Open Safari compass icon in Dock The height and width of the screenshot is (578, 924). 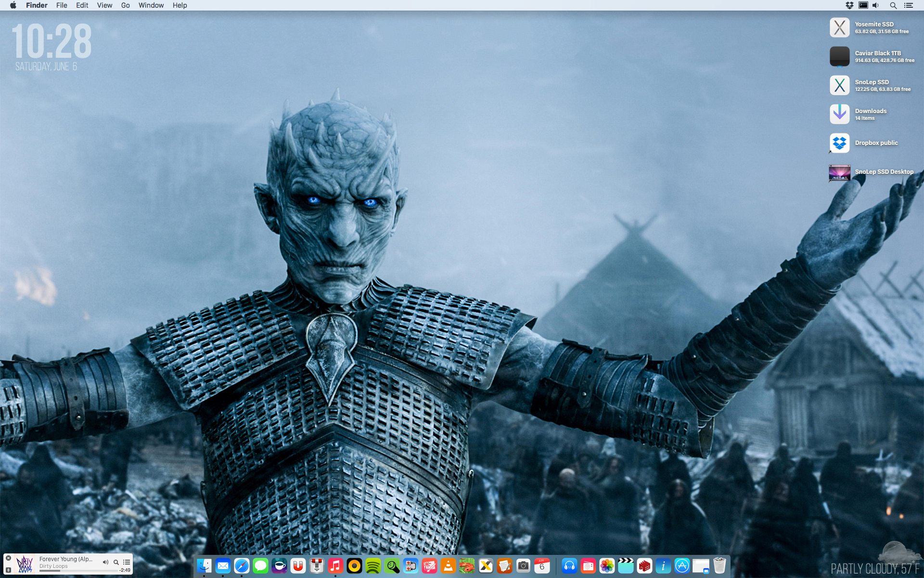click(242, 565)
